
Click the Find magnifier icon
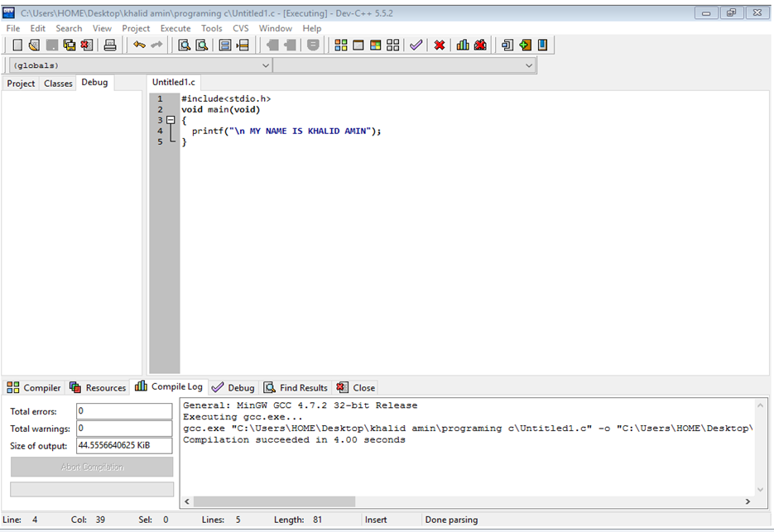[x=184, y=46]
